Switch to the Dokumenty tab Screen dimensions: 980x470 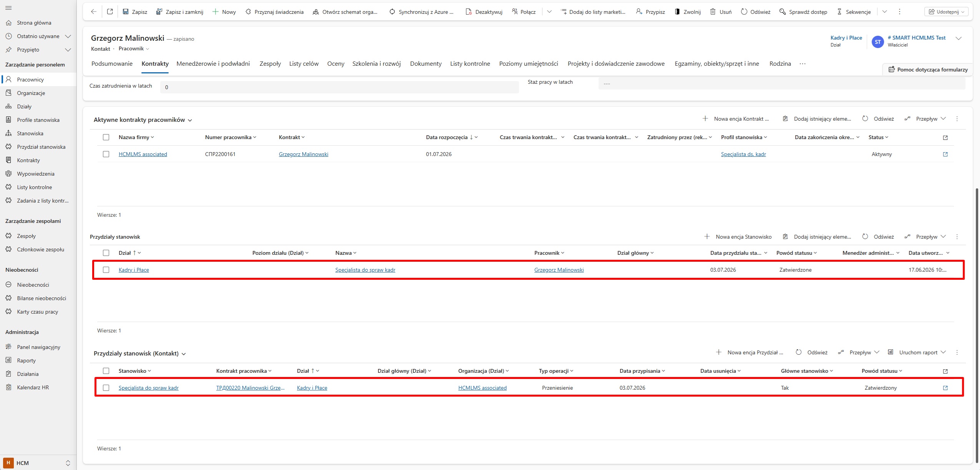point(426,64)
